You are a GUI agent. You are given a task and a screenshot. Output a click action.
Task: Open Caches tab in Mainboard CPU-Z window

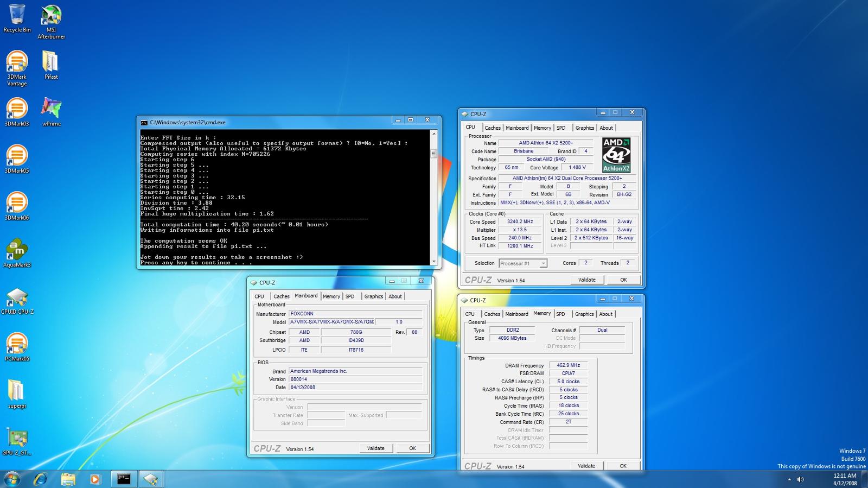[282, 296]
